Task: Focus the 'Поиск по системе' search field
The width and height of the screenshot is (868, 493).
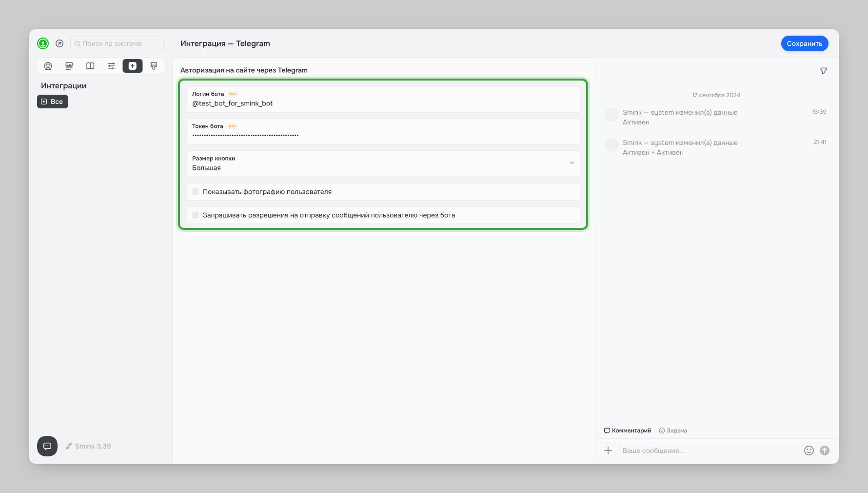Action: 118,43
